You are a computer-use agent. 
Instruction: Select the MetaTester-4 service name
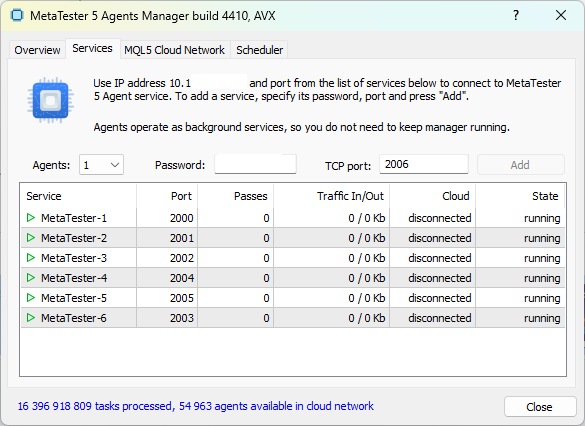[x=73, y=278]
